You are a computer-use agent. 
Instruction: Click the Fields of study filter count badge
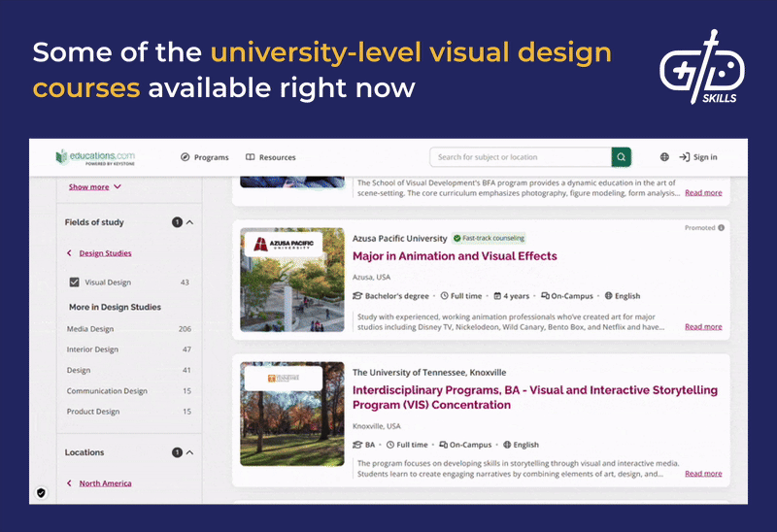[x=177, y=222]
